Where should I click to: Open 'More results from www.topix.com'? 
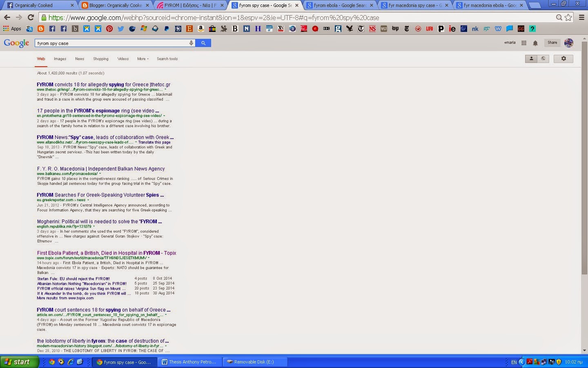click(65, 298)
